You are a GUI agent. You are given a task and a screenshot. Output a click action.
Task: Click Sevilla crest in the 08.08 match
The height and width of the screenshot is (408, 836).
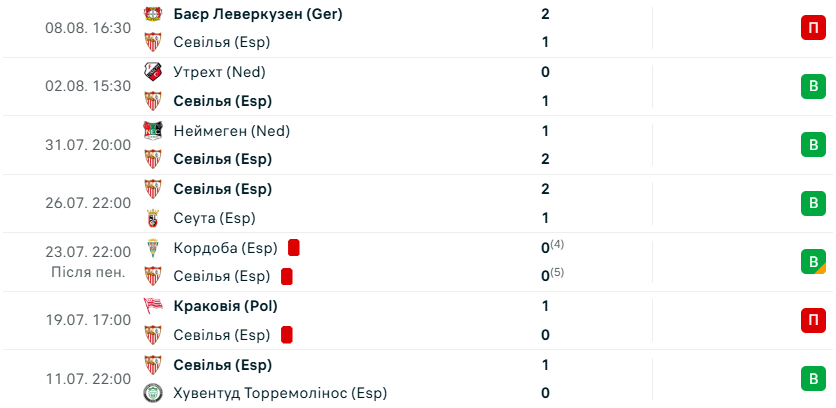153,42
